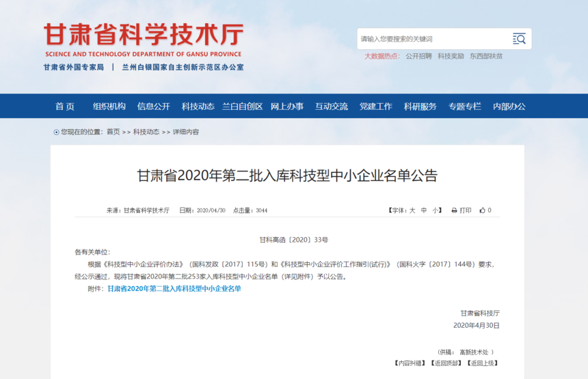The image size is (588, 379).
Task: Click the 科技奖励 hot topic link
Action: click(x=451, y=56)
